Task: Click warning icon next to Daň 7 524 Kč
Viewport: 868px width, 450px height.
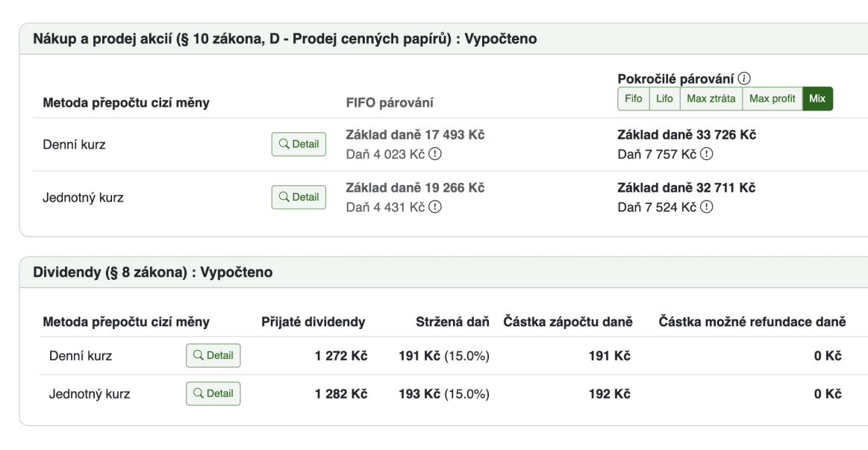Action: [706, 207]
